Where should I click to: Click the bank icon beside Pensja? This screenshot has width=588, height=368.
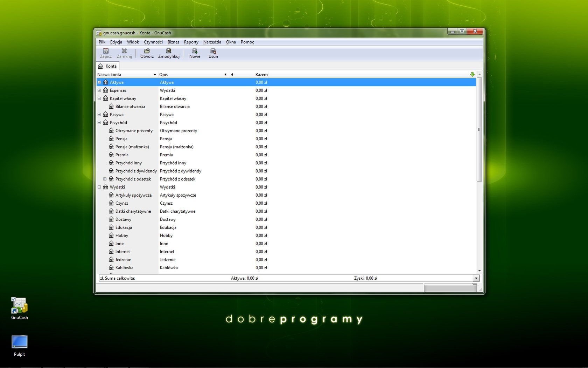(111, 139)
